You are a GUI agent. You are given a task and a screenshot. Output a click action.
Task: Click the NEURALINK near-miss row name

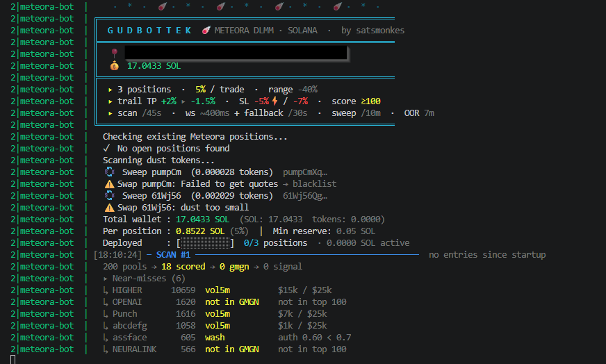[x=135, y=349]
